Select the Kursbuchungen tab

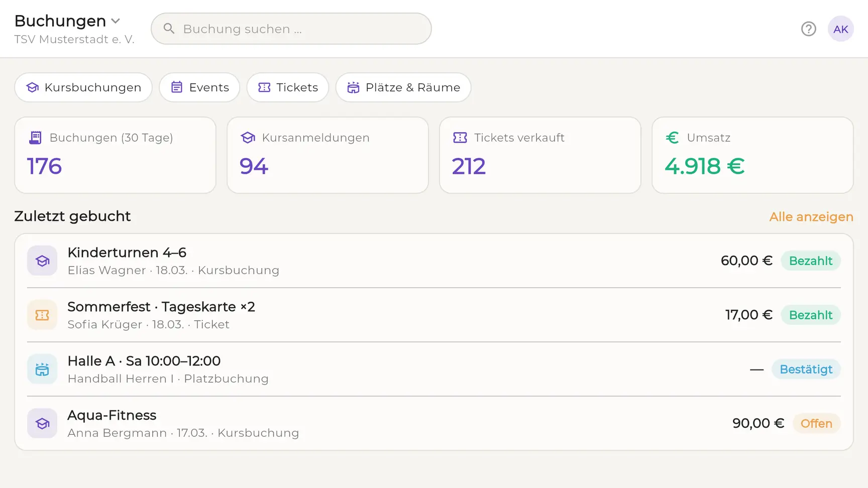tap(83, 87)
